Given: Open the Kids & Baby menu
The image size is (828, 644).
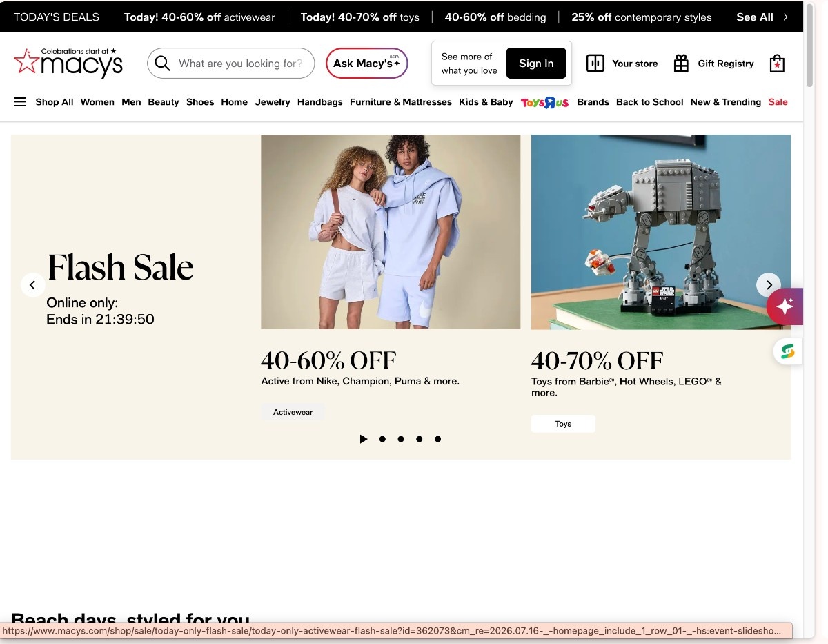Looking at the screenshot, I should 486,102.
